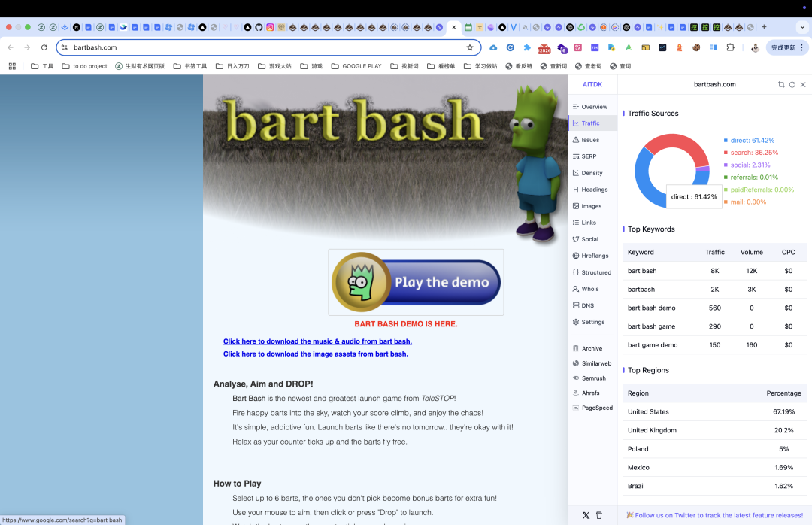Click the address bar showing bartbash.com
This screenshot has width=812, height=525.
tap(268, 47)
